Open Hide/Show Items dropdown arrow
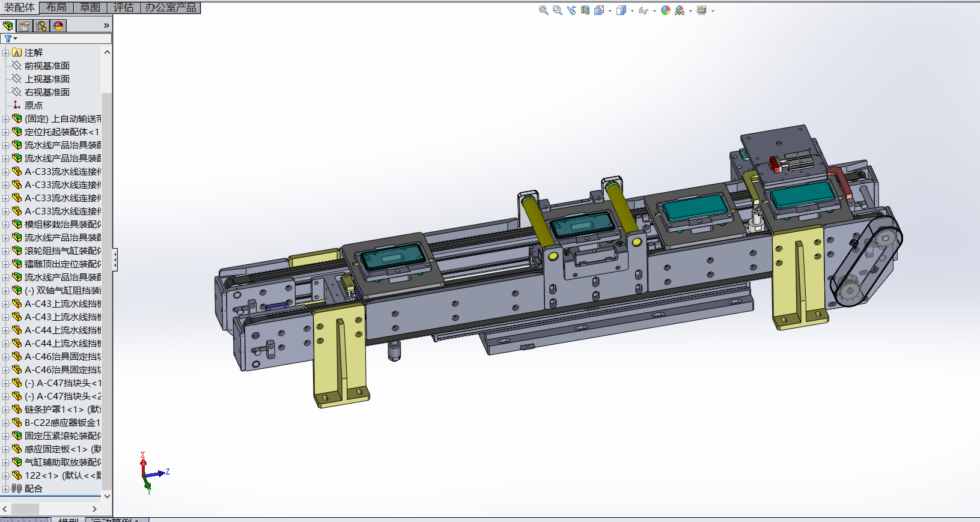The height and width of the screenshot is (522, 980). (x=654, y=11)
